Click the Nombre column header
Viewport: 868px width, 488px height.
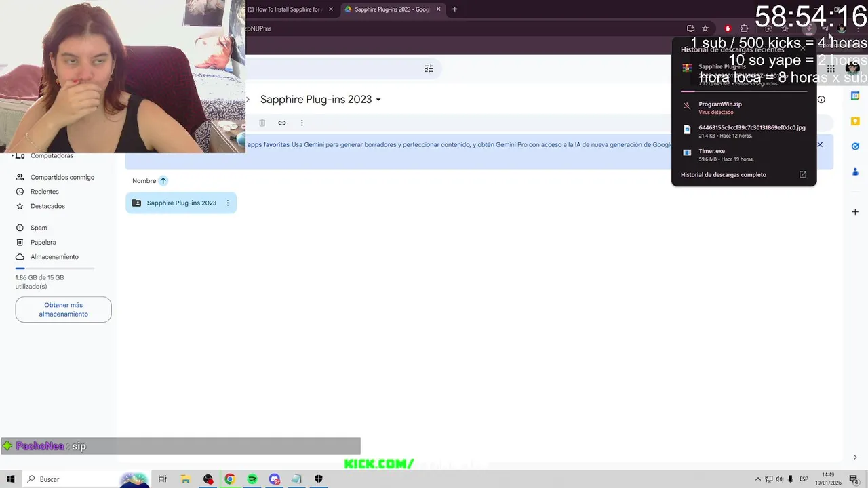coord(144,181)
